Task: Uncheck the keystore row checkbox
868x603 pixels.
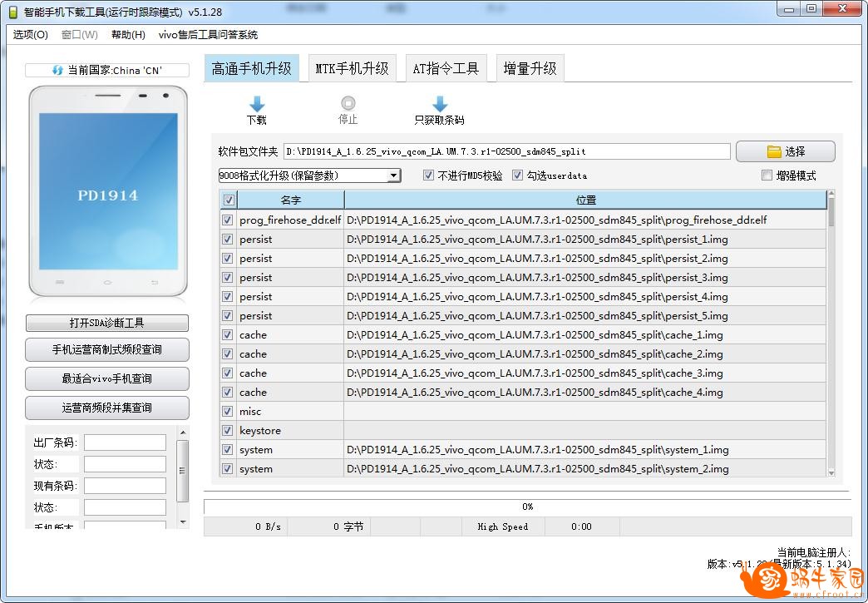Action: click(227, 430)
